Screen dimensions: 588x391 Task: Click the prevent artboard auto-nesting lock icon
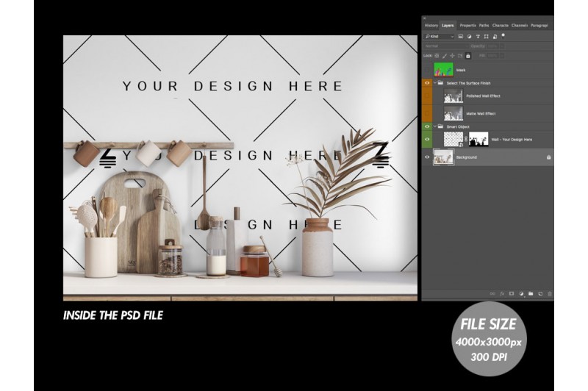pos(460,56)
